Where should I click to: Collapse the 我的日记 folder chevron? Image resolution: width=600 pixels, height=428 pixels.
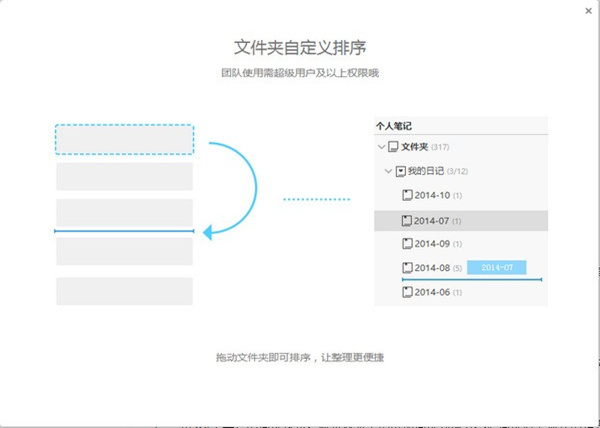pos(388,172)
